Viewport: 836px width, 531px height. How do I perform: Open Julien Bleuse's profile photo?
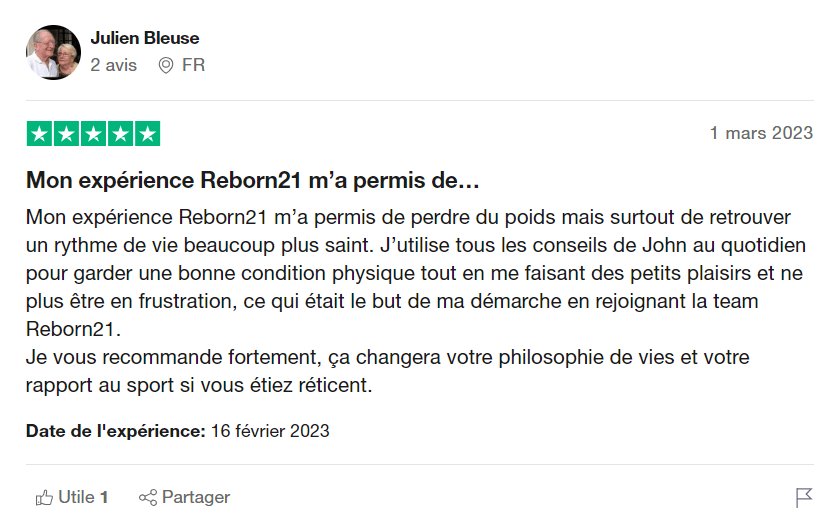coord(53,52)
